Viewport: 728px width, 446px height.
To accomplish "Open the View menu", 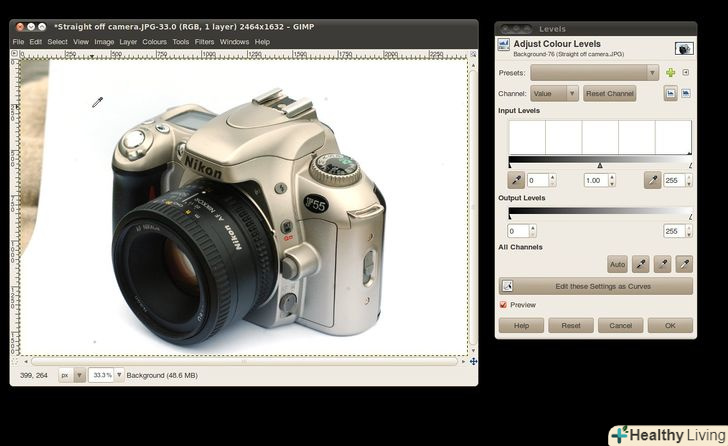I will (81, 42).
